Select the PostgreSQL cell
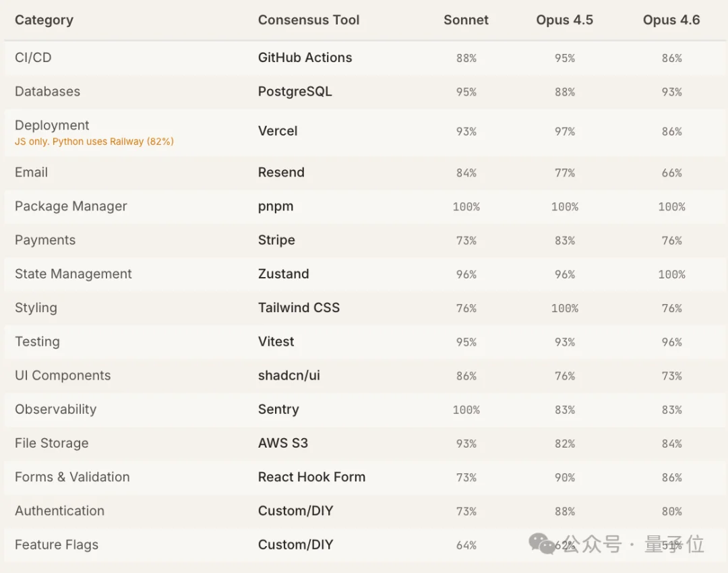The height and width of the screenshot is (573, 728). [295, 92]
